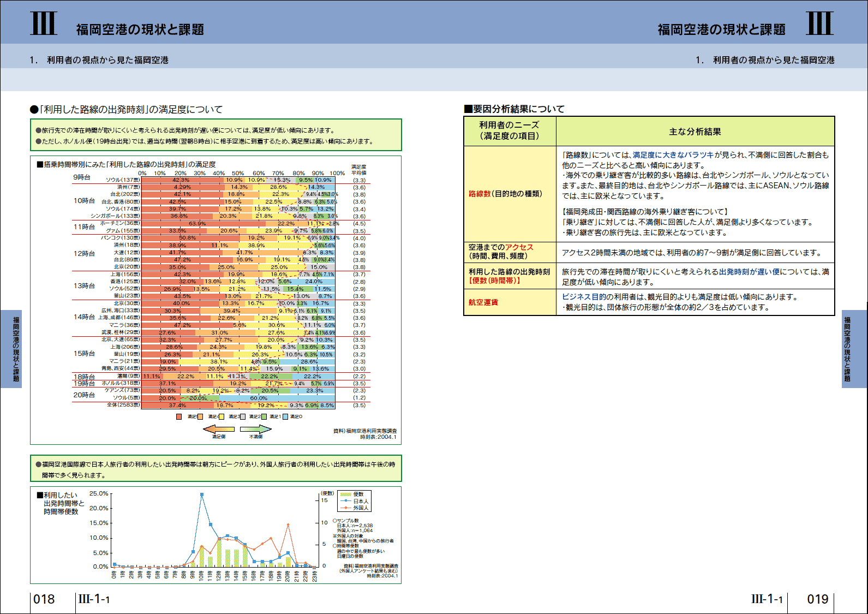Click the gray 満足2 legend swatch
The height and width of the screenshot is (614, 868).
tap(243, 417)
